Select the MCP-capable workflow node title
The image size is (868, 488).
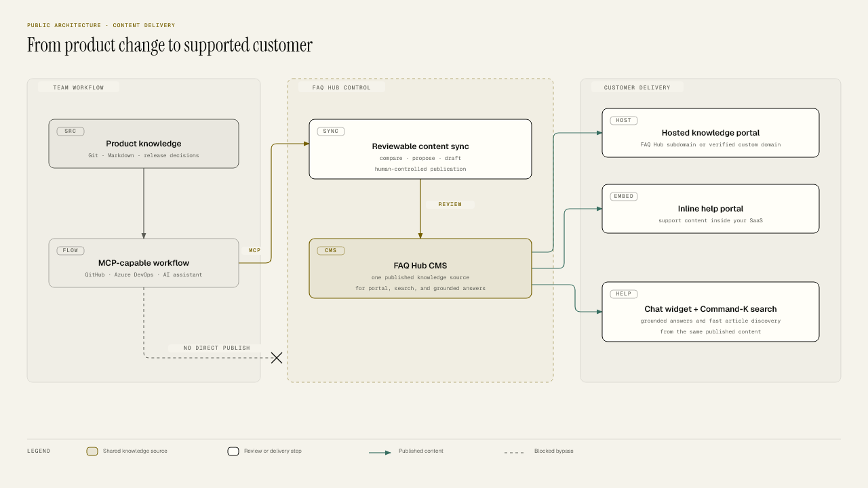tap(144, 263)
